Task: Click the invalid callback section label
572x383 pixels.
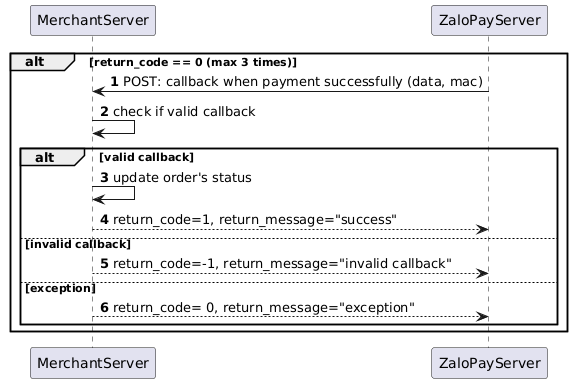Action: 78,244
